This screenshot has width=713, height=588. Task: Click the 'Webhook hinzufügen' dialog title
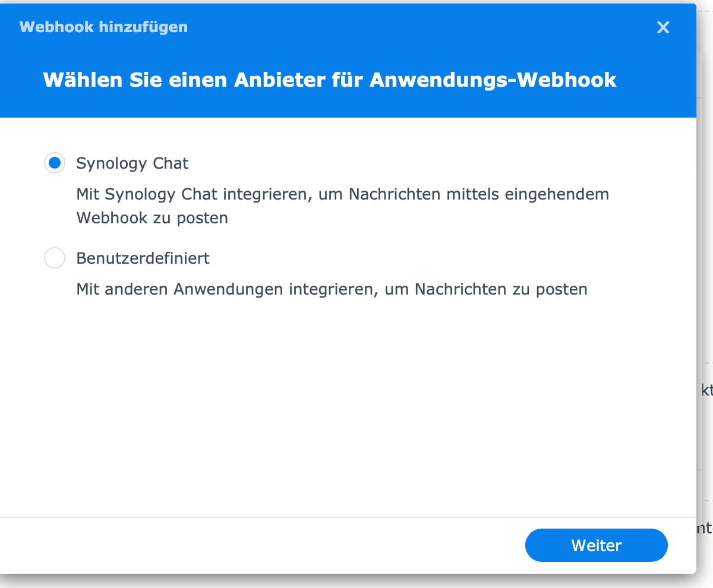pos(103,27)
